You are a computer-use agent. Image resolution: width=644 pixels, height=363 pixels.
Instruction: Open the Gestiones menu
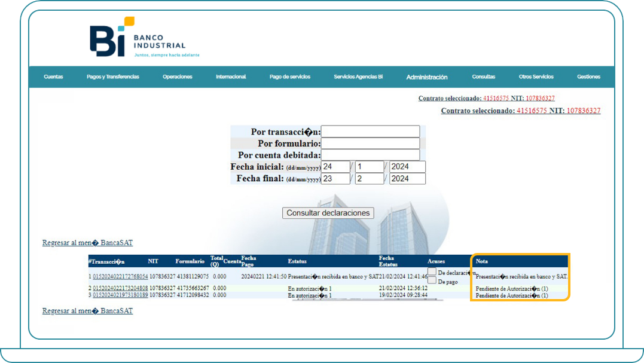point(588,77)
